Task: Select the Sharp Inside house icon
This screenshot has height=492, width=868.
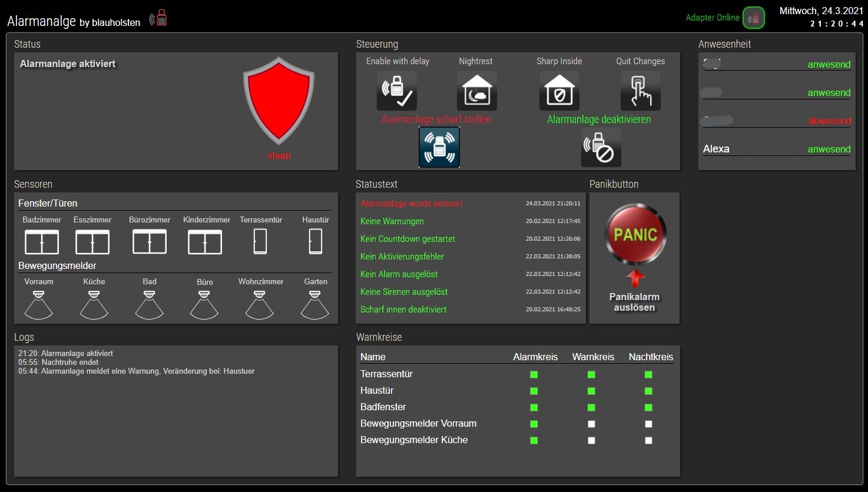Action: coord(559,91)
